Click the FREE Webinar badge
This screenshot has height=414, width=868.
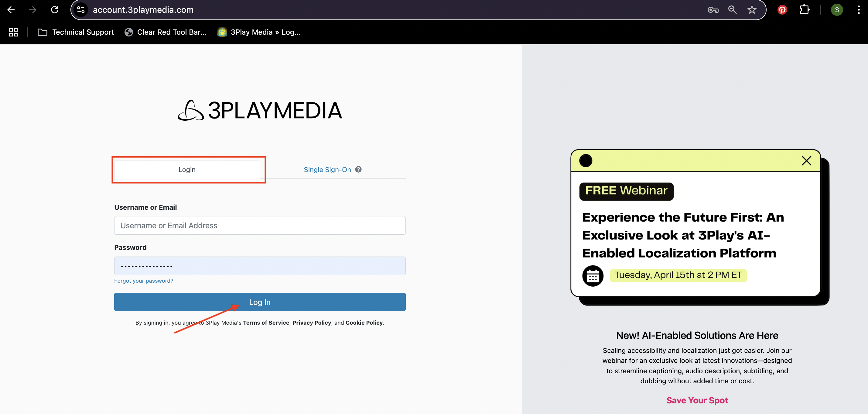tap(627, 191)
